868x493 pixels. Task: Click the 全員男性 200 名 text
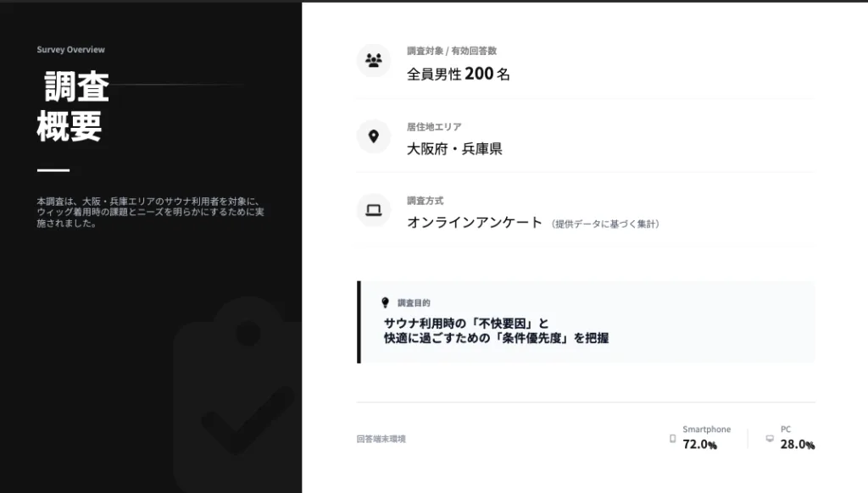click(x=459, y=74)
